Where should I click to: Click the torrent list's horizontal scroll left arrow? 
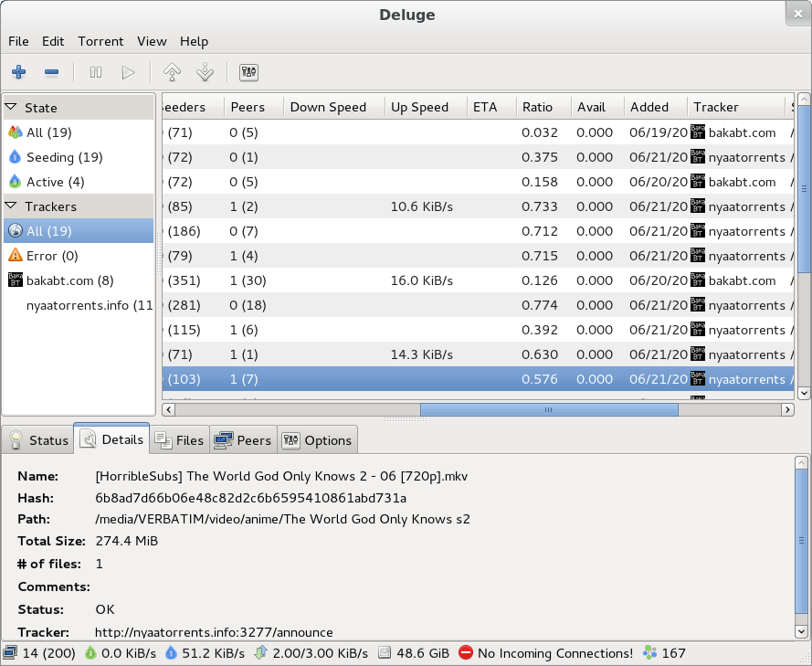(168, 409)
